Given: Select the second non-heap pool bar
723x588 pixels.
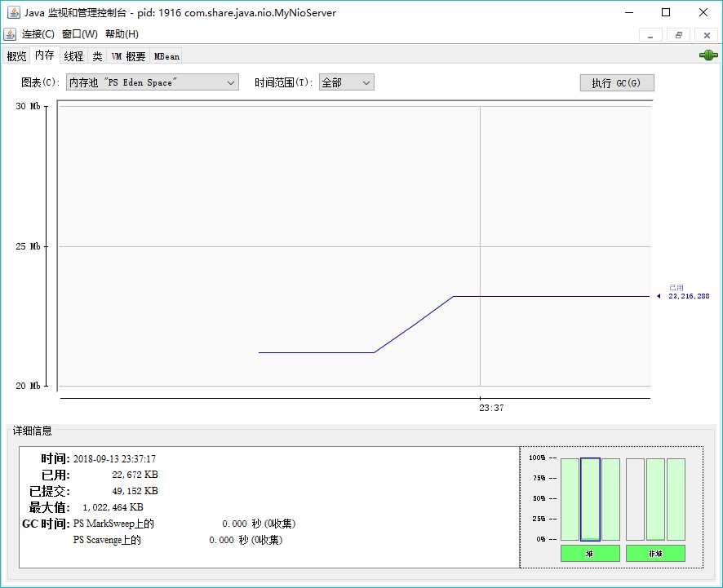Looking at the screenshot, I should coord(655,499).
